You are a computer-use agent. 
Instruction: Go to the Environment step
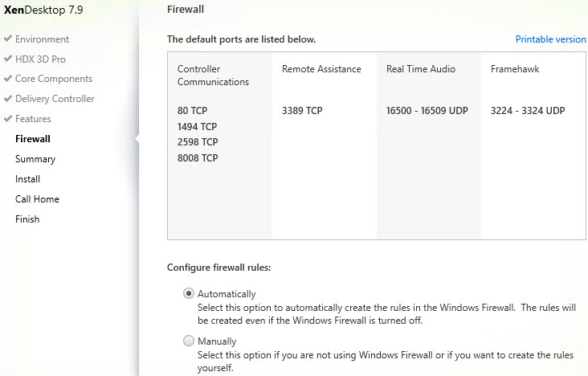coord(42,39)
